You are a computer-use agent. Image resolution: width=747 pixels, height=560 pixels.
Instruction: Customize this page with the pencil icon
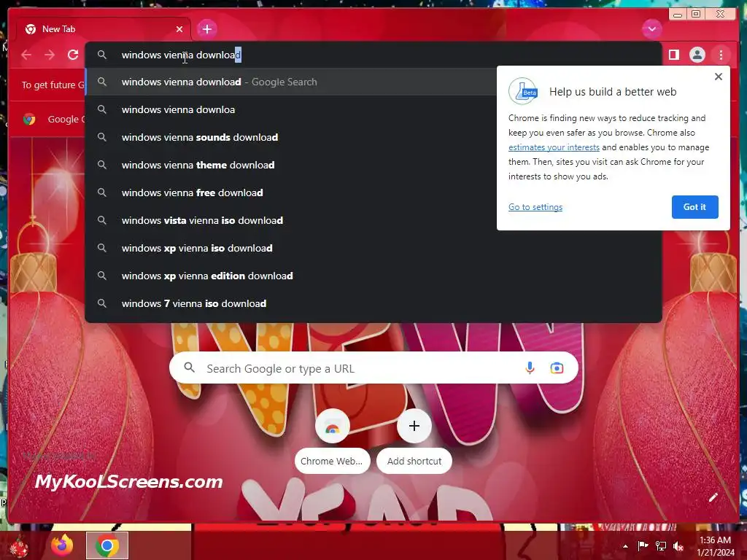coord(713,497)
